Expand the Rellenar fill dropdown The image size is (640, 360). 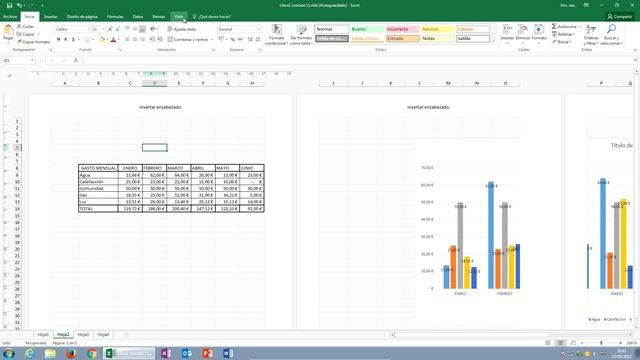point(573,34)
